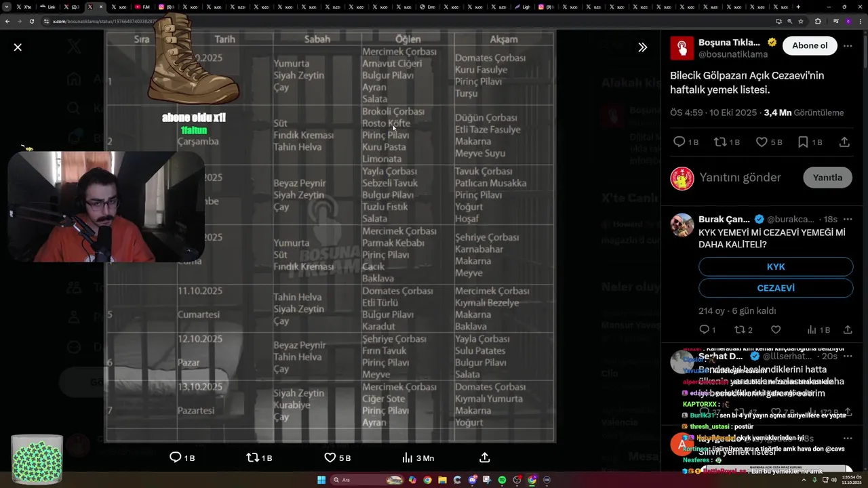The image size is (868, 488).
Task: Reply to the main tweet via the comment icon
Action: pos(679,142)
